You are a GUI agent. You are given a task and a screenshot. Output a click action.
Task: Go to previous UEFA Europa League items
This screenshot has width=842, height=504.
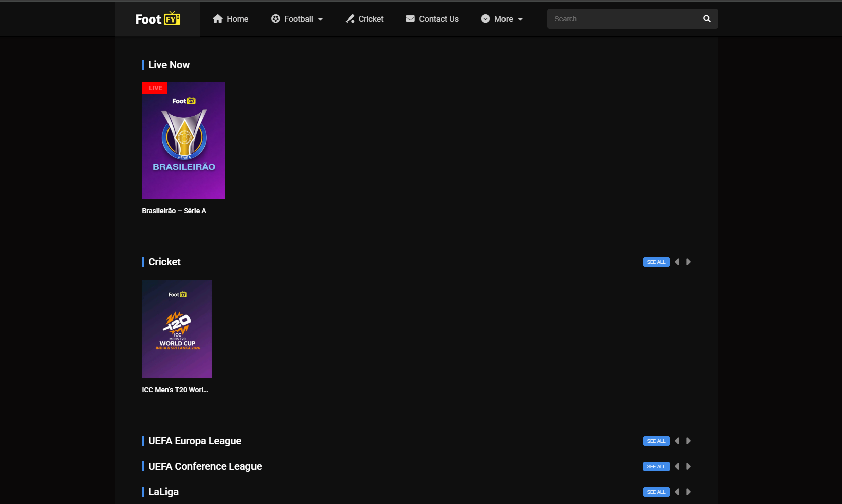(x=677, y=441)
